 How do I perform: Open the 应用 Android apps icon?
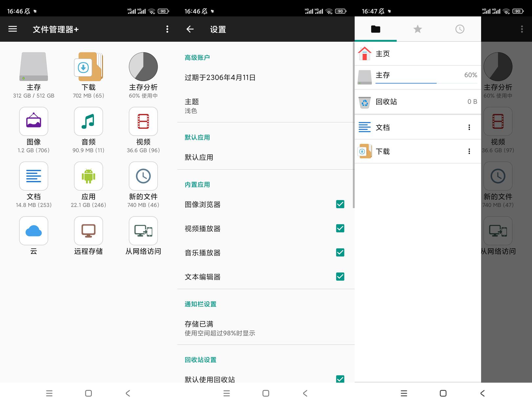pyautogui.click(x=88, y=176)
